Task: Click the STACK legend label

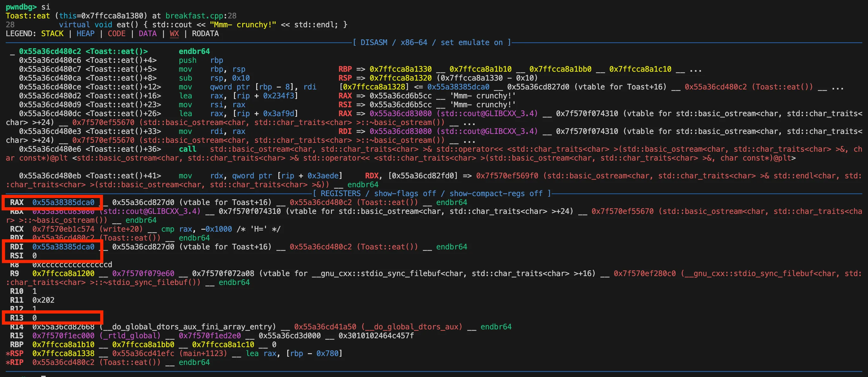Action: coord(52,34)
